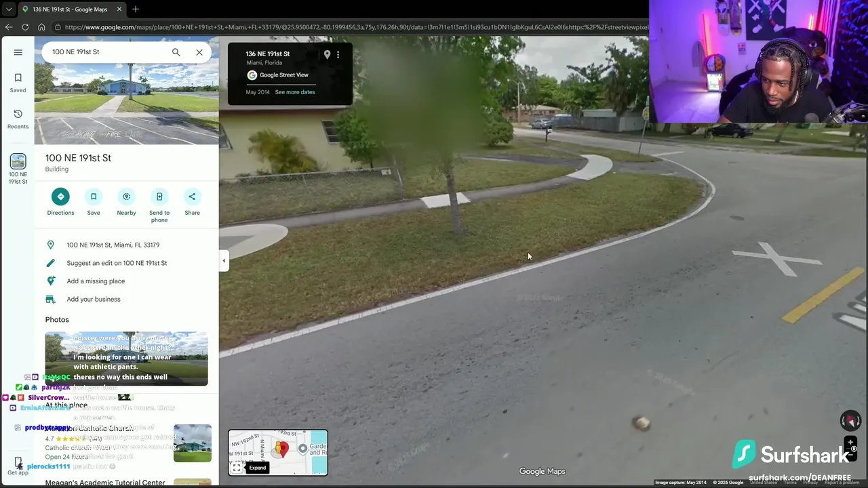Image resolution: width=868 pixels, height=488 pixels.
Task: Reload the page with the refresh icon
Action: pos(25,27)
